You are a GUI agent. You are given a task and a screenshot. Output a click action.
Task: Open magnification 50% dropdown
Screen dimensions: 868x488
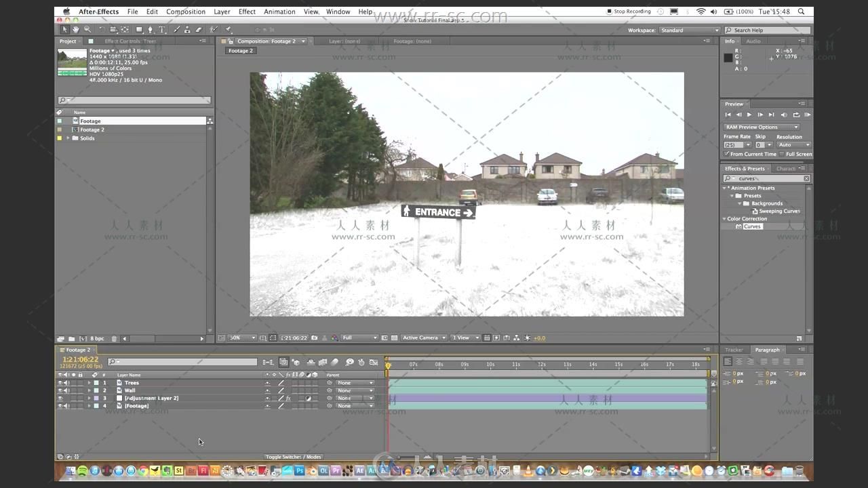(242, 338)
